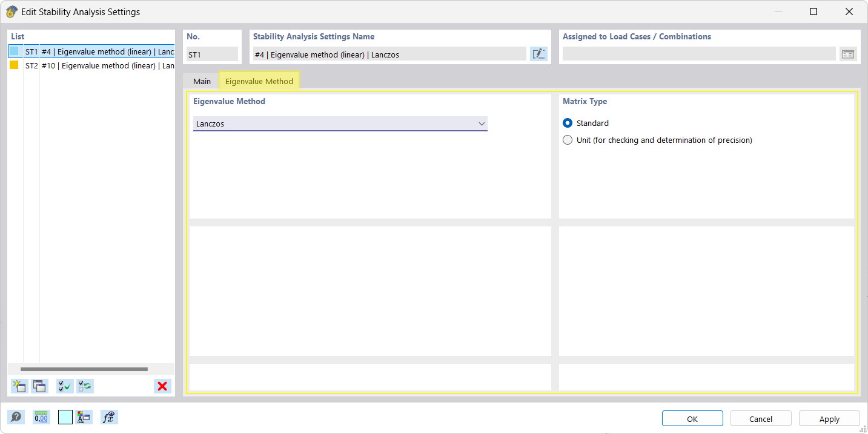Create a new stability analysis settings entry
The height and width of the screenshot is (434, 868).
[x=19, y=386]
